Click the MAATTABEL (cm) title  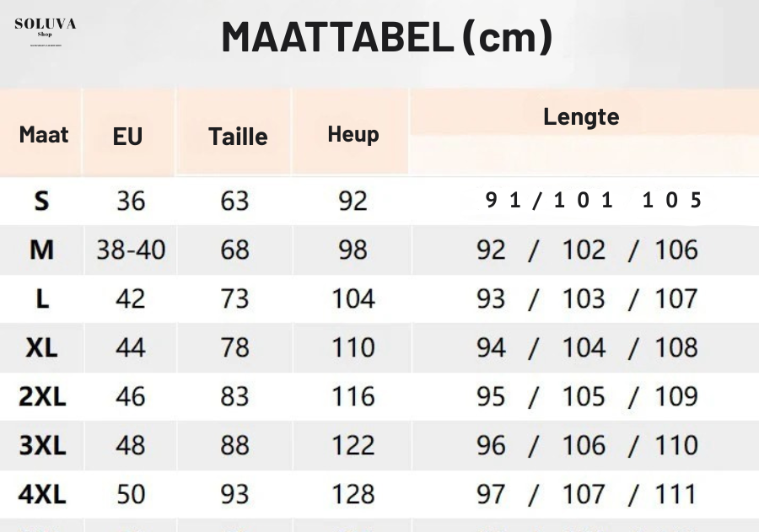point(386,38)
